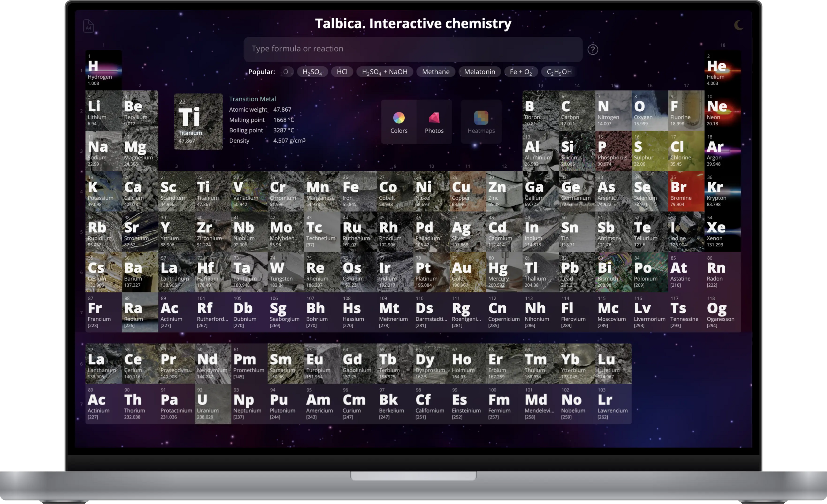This screenshot has width=827, height=504.
Task: Select the Bismuth element tile
Action: click(613, 272)
